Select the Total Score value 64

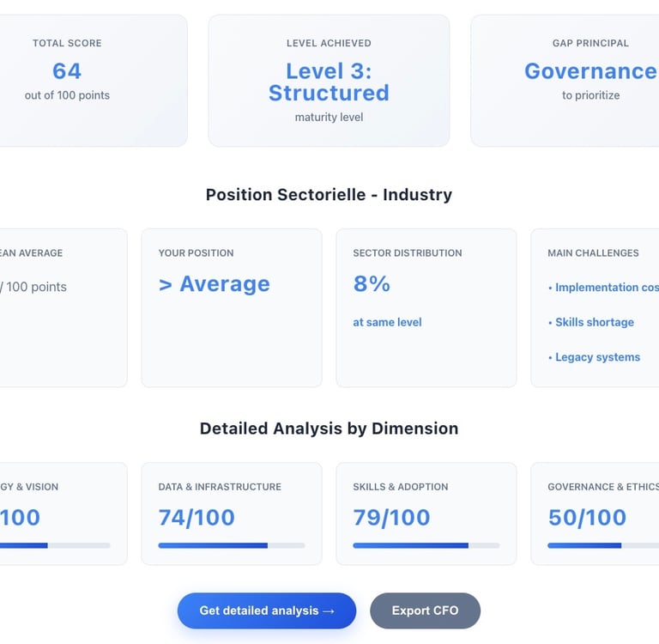pyautogui.click(x=67, y=70)
